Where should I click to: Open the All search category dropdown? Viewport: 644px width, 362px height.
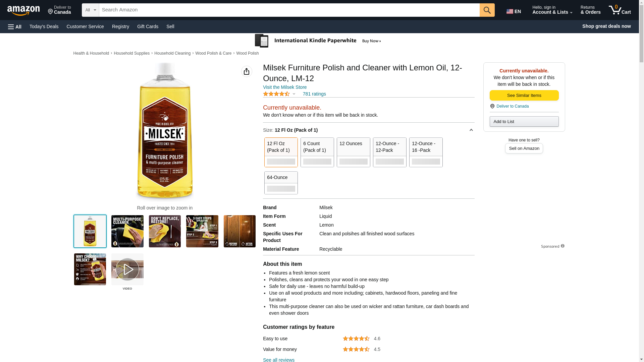point(90,10)
